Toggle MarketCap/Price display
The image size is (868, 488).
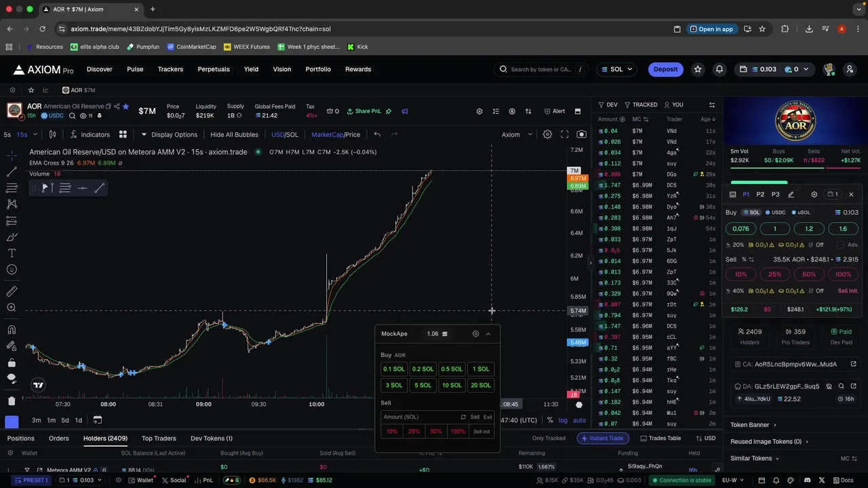(x=336, y=134)
